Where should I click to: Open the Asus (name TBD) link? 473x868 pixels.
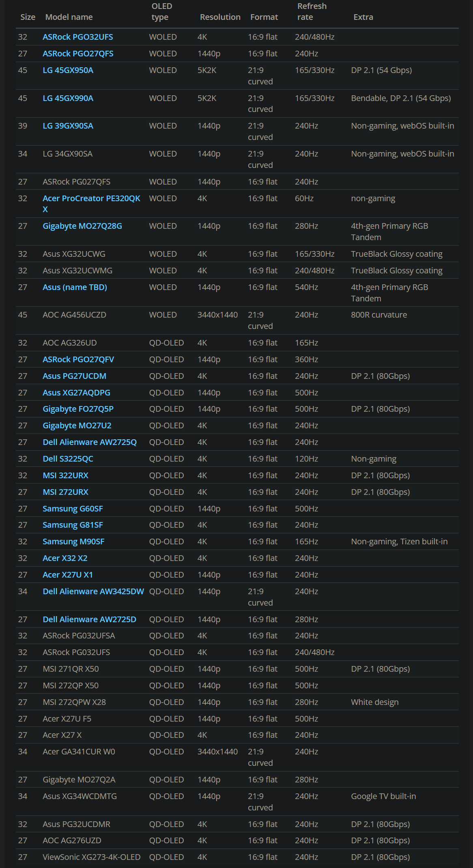click(x=75, y=287)
